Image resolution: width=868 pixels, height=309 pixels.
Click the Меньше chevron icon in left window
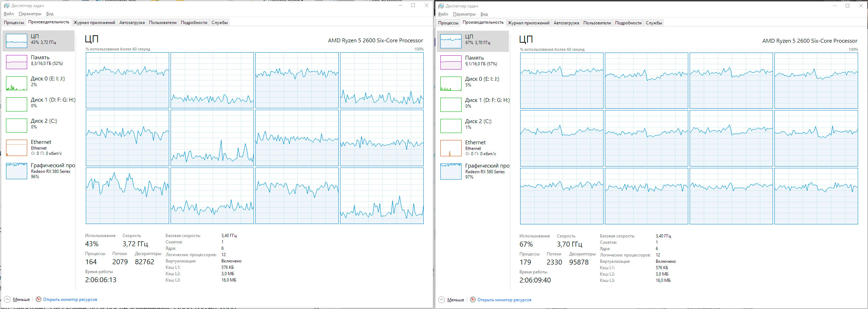point(7,299)
